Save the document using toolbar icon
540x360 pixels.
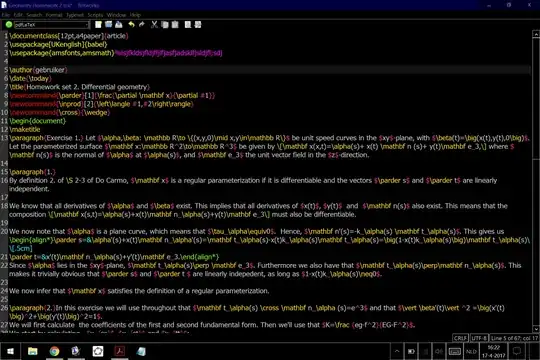119,24
